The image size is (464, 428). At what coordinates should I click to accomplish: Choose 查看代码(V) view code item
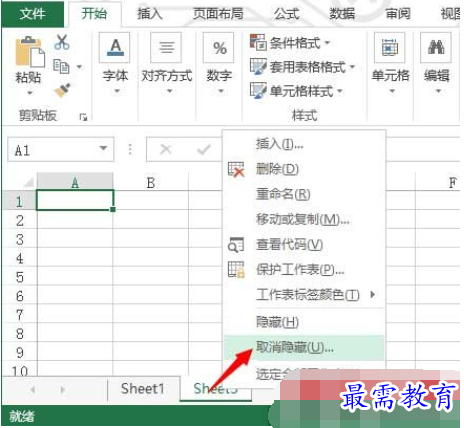(x=304, y=245)
